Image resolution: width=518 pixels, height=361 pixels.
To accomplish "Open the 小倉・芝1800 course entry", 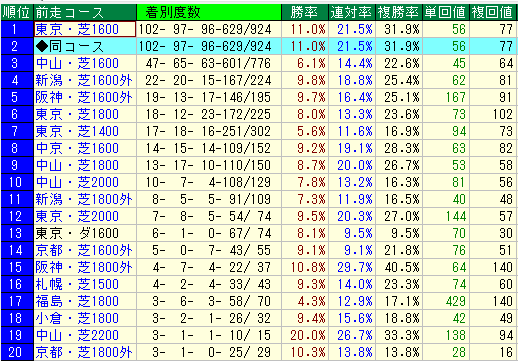I will pos(77,318).
